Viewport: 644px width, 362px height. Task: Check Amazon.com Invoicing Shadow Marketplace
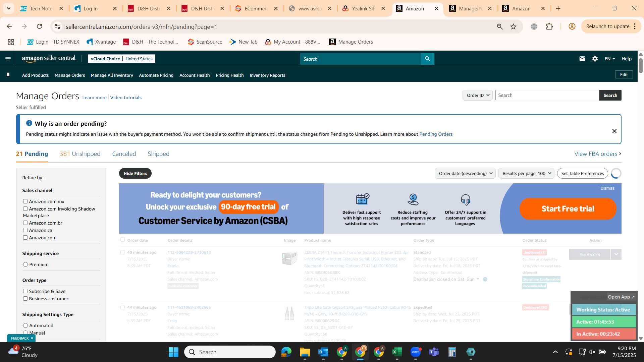pyautogui.click(x=25, y=208)
